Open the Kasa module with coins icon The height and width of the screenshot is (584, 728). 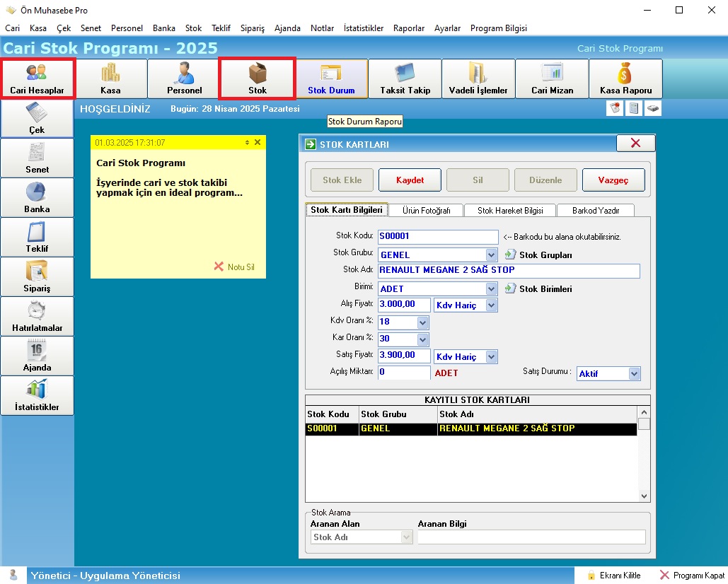110,78
